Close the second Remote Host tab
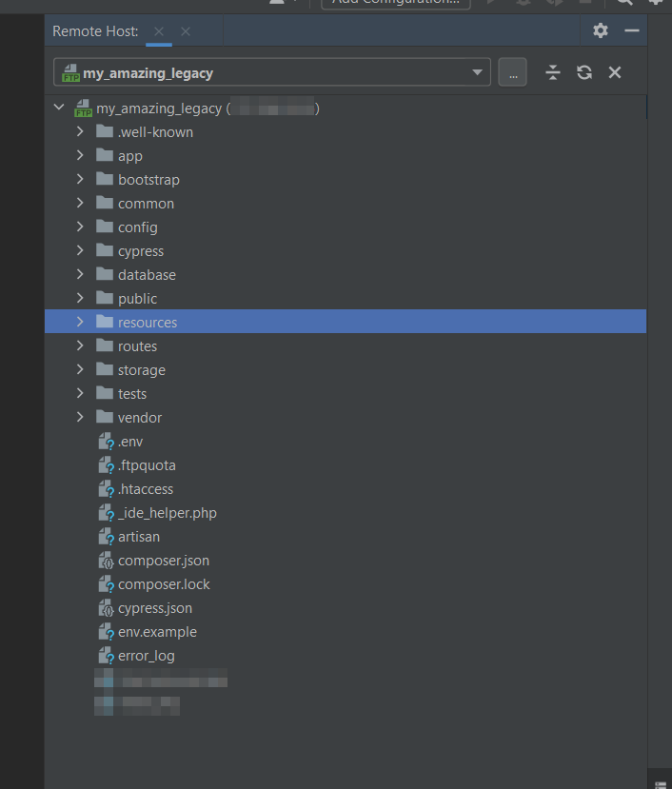672x789 pixels. 186,31
